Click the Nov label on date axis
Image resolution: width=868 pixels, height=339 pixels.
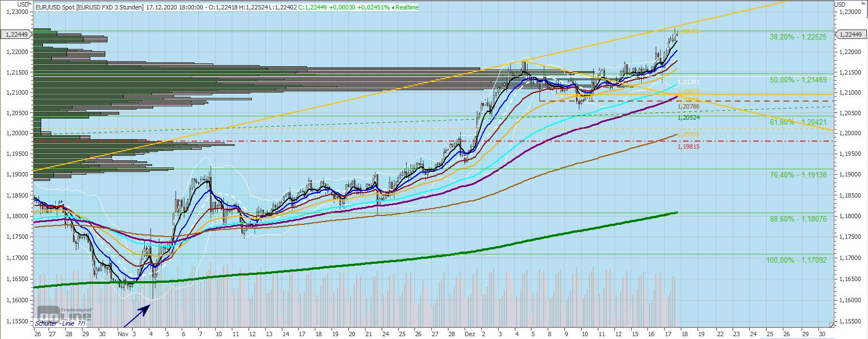(123, 333)
